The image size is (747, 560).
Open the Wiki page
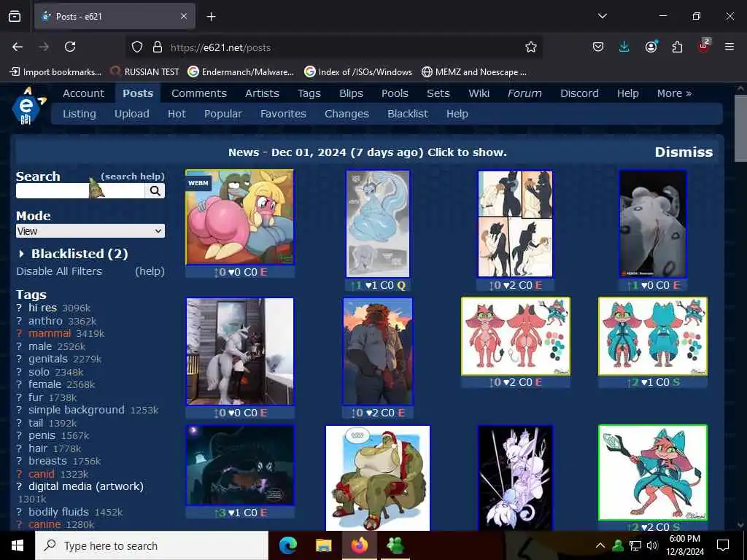click(x=479, y=93)
